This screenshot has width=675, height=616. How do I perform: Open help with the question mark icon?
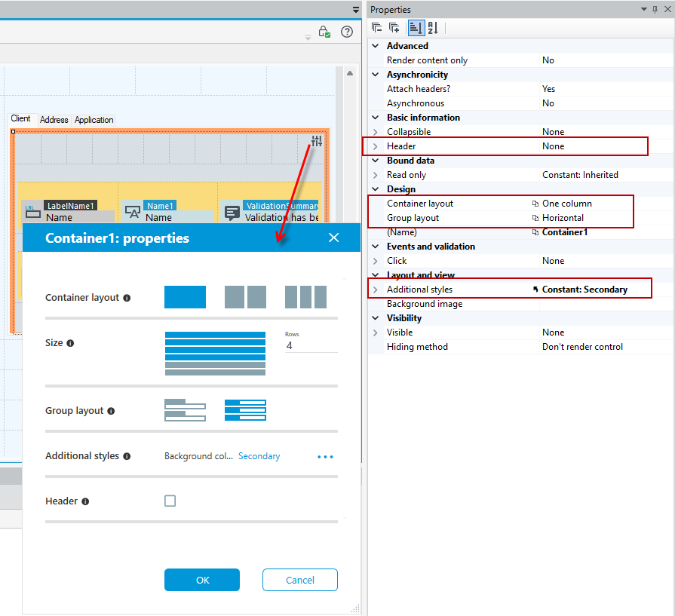(347, 32)
